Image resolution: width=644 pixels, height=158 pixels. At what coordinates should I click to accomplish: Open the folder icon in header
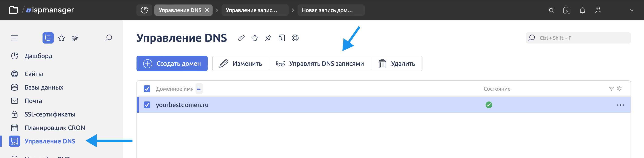coord(13,10)
